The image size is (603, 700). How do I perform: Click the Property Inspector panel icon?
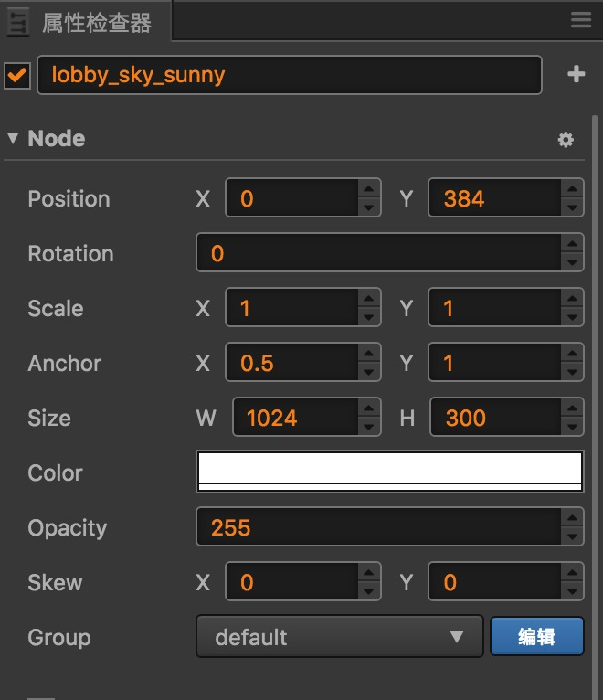click(x=17, y=23)
